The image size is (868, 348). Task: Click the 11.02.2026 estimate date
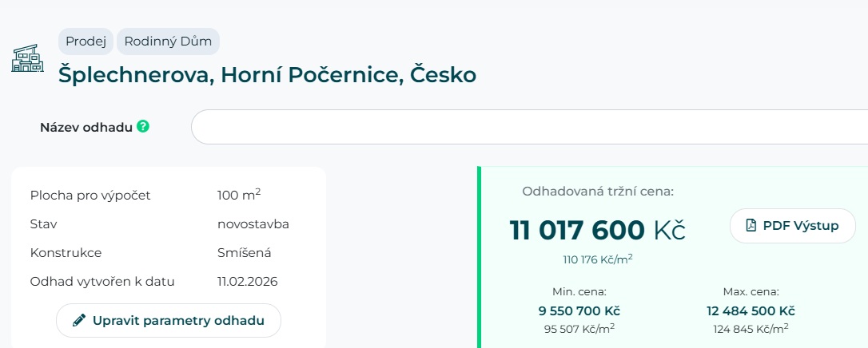point(247,281)
